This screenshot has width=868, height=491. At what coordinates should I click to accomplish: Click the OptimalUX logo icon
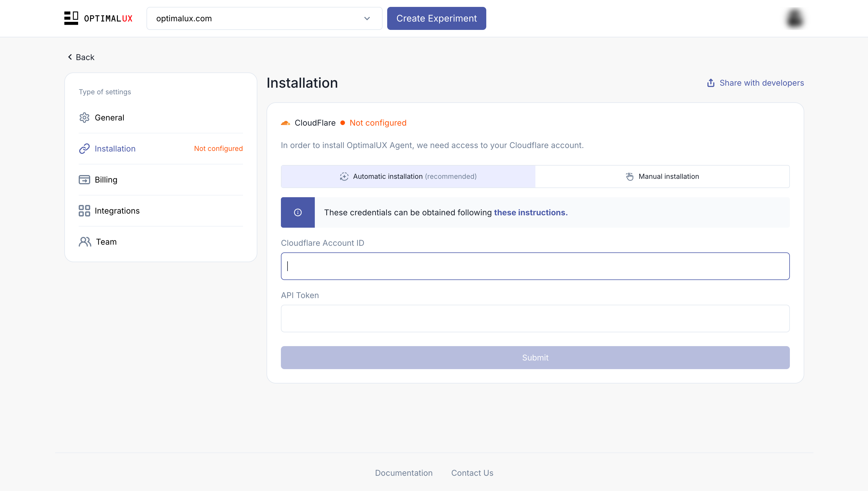[x=71, y=18]
